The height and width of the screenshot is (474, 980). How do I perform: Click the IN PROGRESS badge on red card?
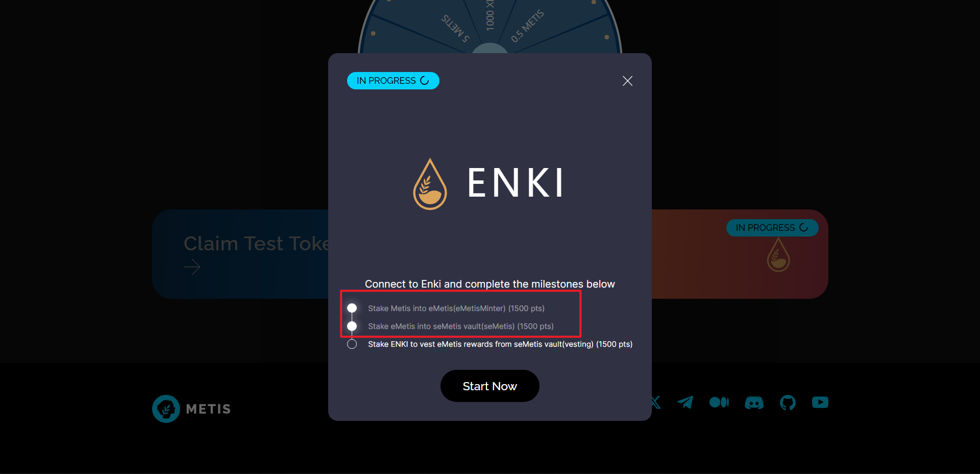pyautogui.click(x=772, y=228)
